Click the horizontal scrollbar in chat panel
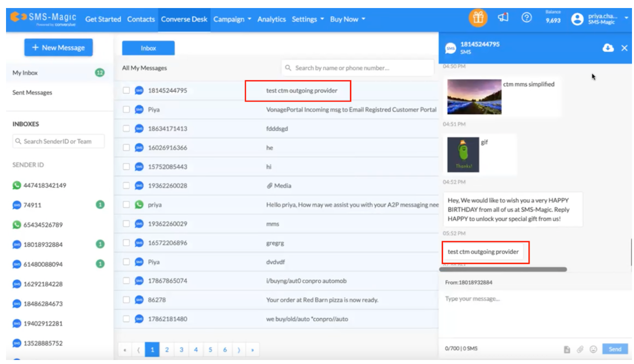 click(503, 269)
